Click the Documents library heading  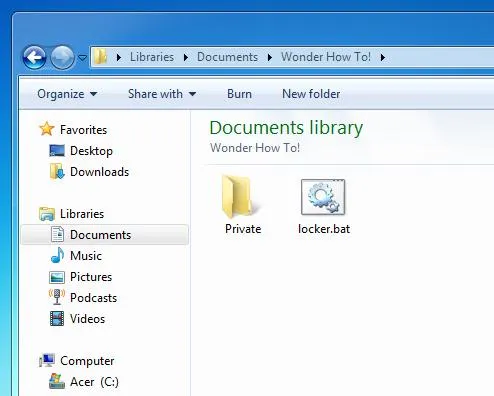coord(286,128)
